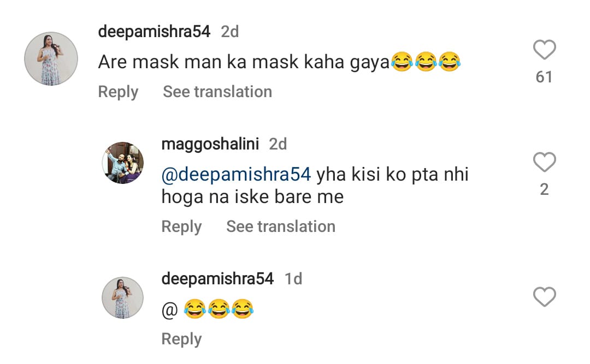The width and height of the screenshot is (590, 364).
Task: View the 2 likes on maggoshalini's reply
Action: pos(544,189)
